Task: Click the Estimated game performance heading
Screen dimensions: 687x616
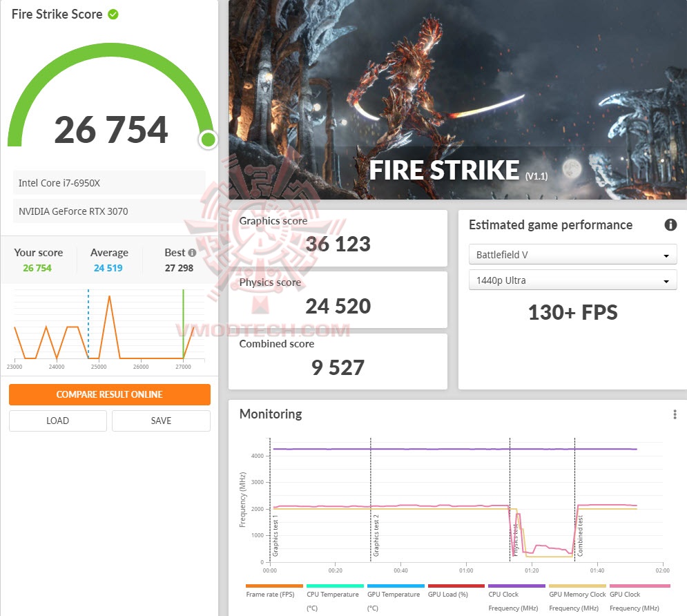Action: 551,224
